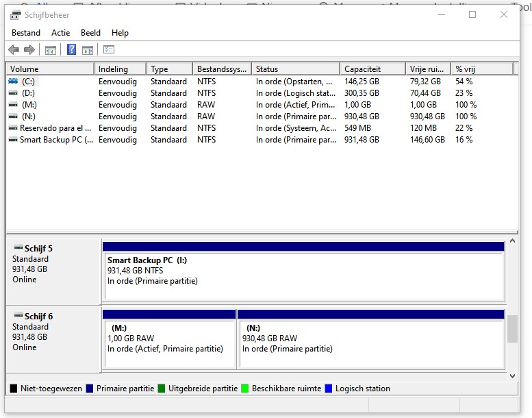Open the blue question mark Help icon
This screenshot has width=532, height=418.
pyautogui.click(x=71, y=49)
